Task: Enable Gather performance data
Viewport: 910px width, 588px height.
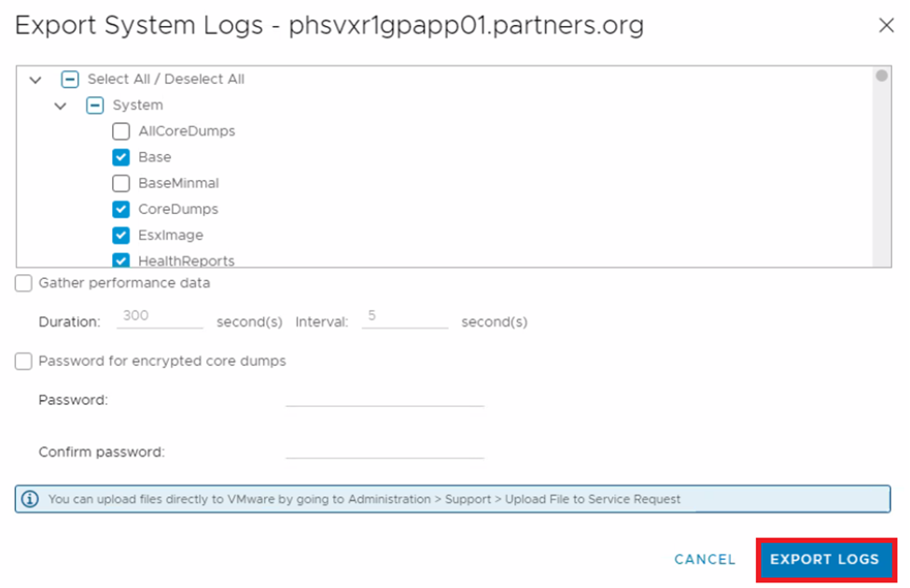Action: [23, 284]
